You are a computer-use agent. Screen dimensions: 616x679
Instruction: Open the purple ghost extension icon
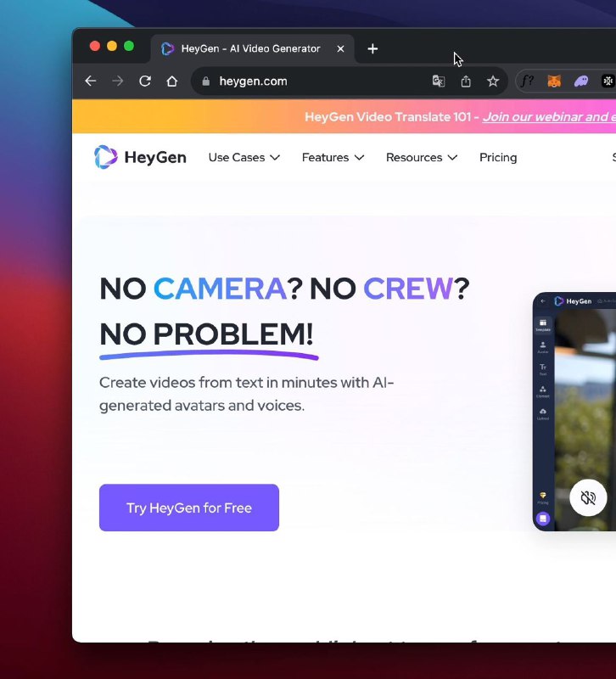(581, 81)
